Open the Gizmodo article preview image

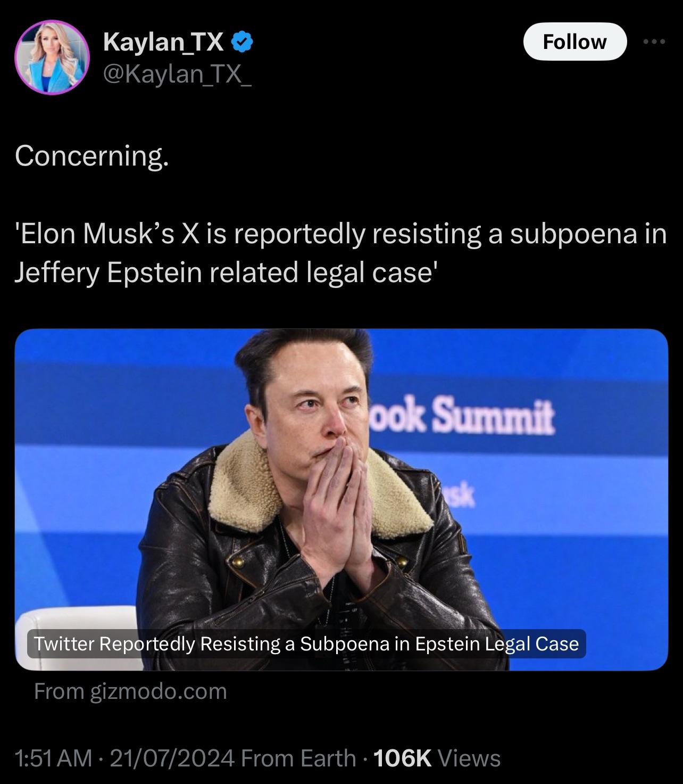(x=341, y=500)
